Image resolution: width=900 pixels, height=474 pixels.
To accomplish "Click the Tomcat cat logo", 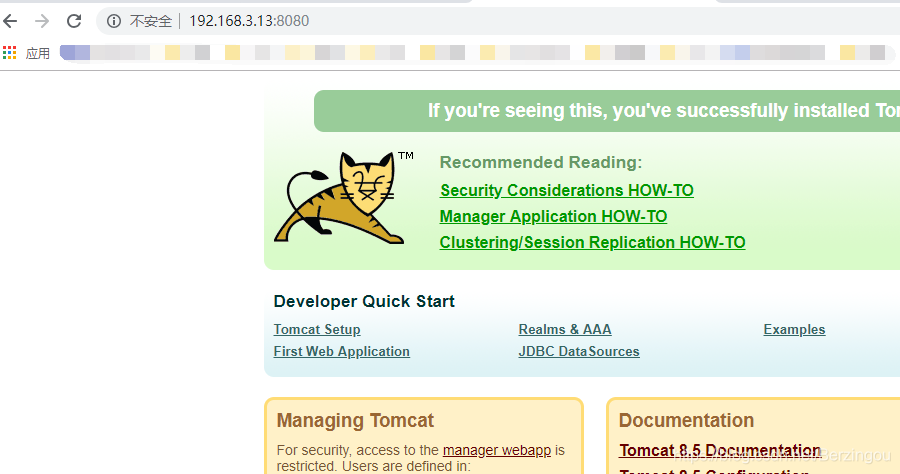I will pyautogui.click(x=344, y=197).
